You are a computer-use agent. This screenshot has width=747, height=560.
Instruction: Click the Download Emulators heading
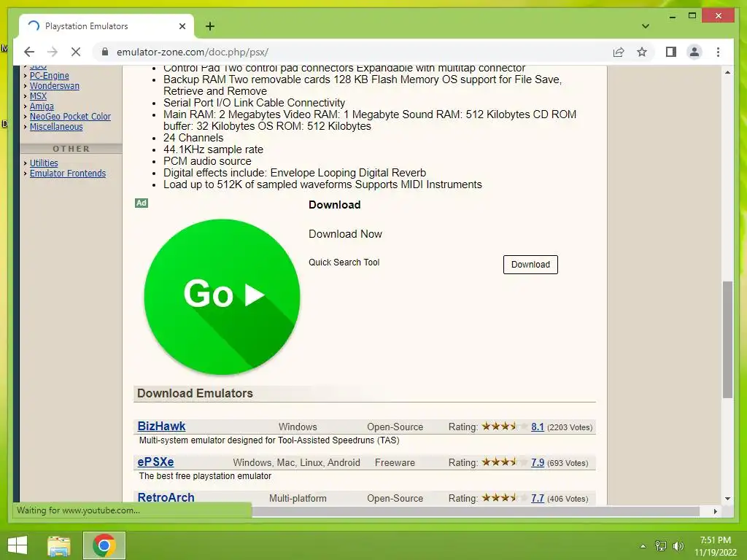pos(195,393)
